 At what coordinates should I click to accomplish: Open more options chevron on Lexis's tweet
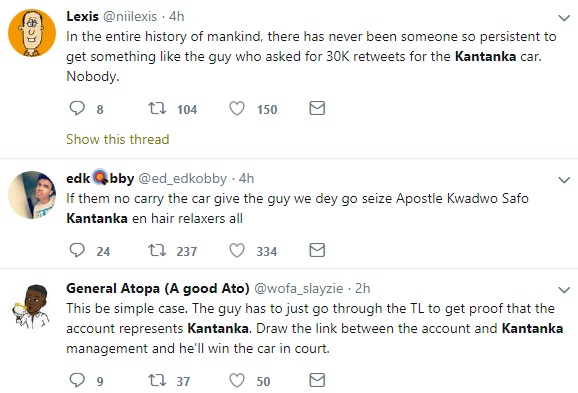(564, 18)
